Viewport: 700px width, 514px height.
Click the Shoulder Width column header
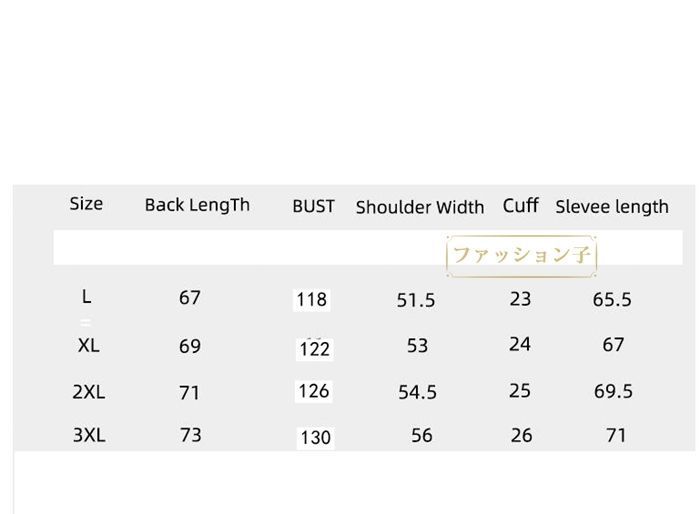[x=420, y=207]
